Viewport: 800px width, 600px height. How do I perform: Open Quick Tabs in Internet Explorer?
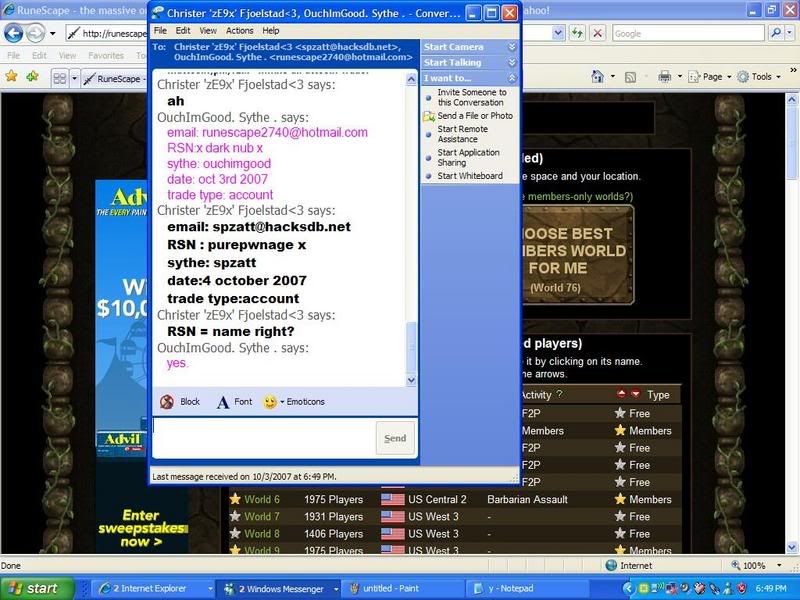click(60, 79)
